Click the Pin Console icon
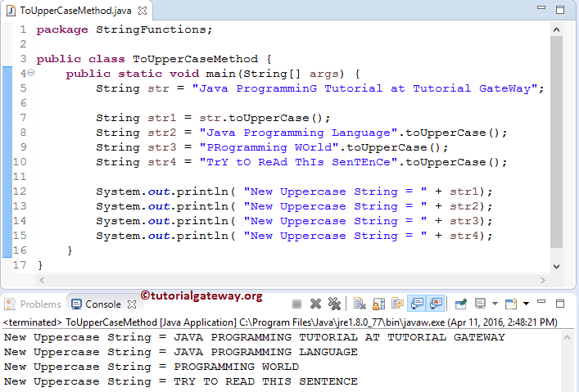The height and width of the screenshot is (392, 579). pos(461,304)
